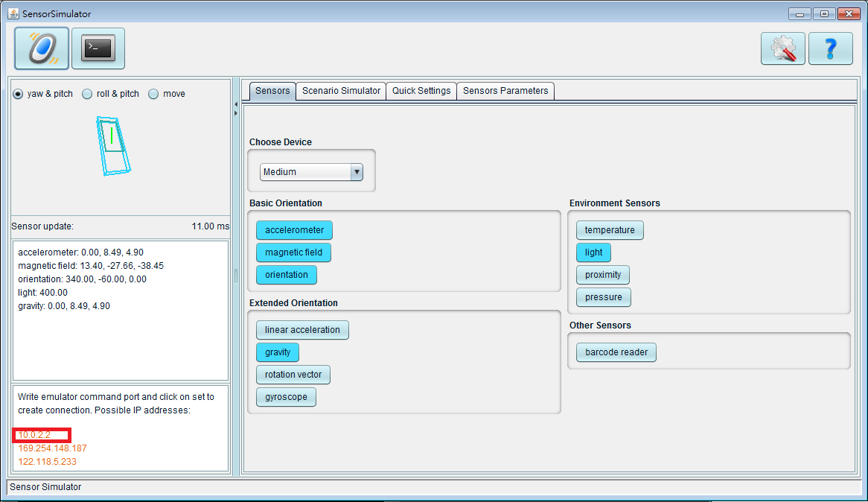Click the 11.00 ms sensor update value
Screen dimensions: 868x502
point(211,226)
